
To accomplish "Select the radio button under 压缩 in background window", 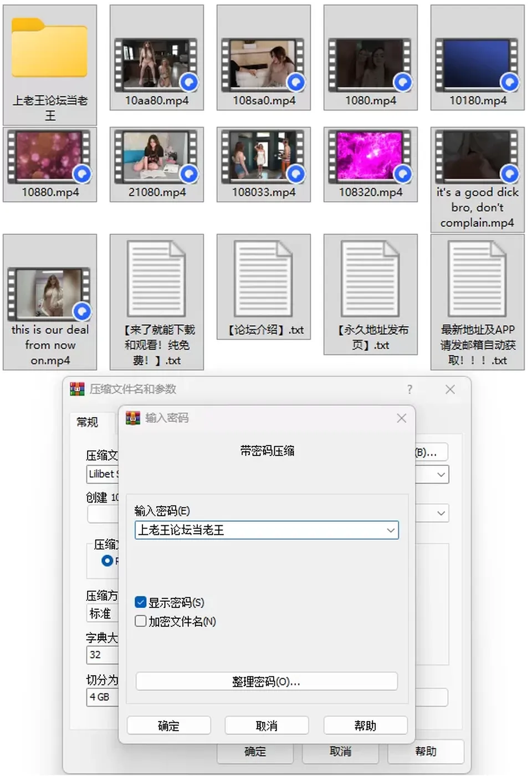I will click(x=108, y=561).
